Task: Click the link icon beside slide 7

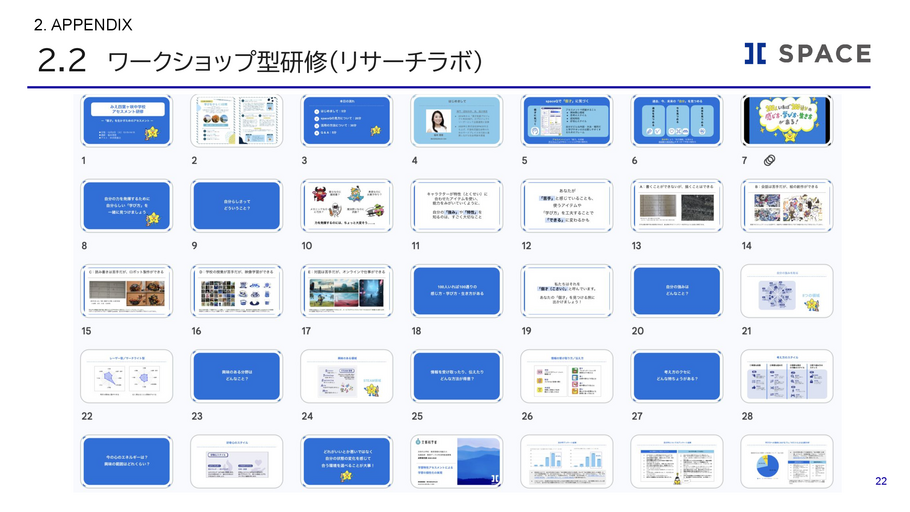Action: tap(768, 161)
